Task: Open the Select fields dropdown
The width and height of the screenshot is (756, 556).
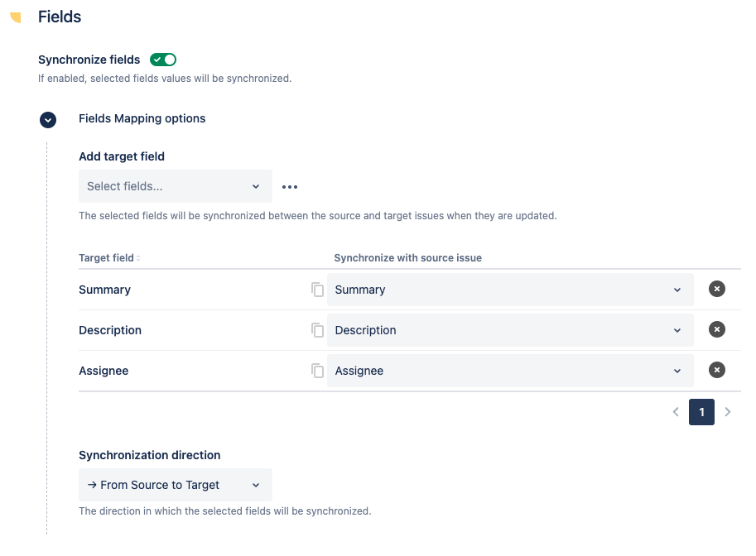Action: click(x=175, y=186)
